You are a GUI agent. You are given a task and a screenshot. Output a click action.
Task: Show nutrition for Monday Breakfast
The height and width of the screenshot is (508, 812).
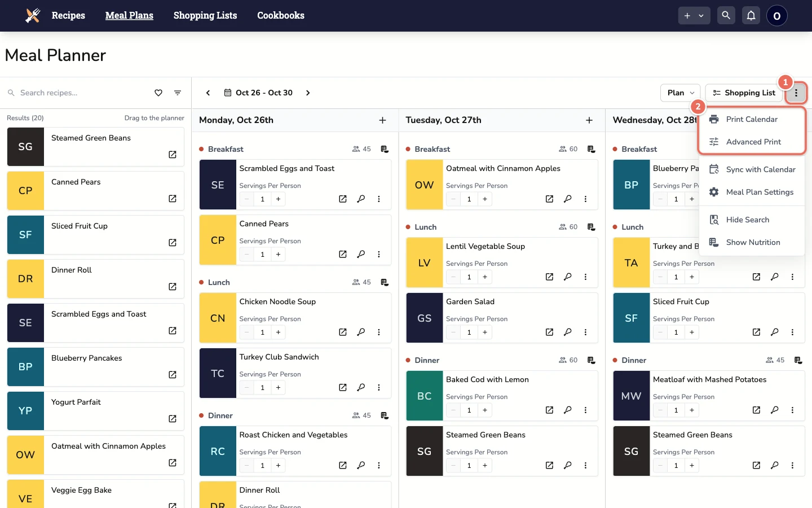tap(385, 149)
